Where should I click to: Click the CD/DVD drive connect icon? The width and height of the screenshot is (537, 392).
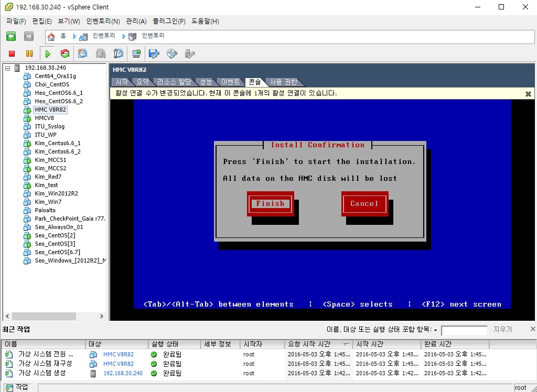[x=171, y=53]
